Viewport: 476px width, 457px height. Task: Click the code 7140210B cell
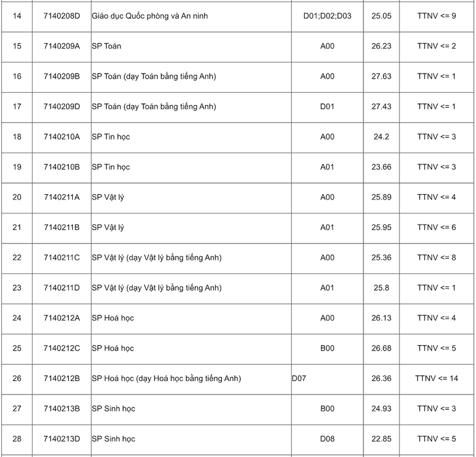tap(62, 167)
